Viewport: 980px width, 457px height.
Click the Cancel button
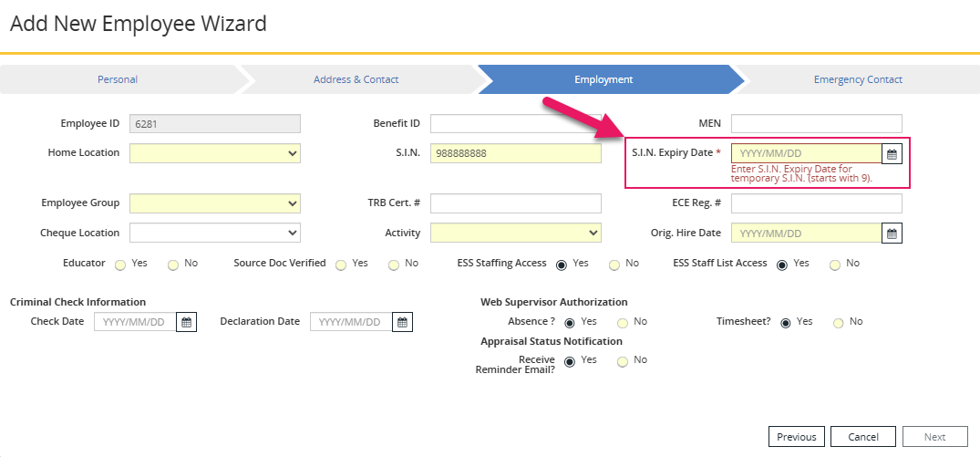pos(863,437)
